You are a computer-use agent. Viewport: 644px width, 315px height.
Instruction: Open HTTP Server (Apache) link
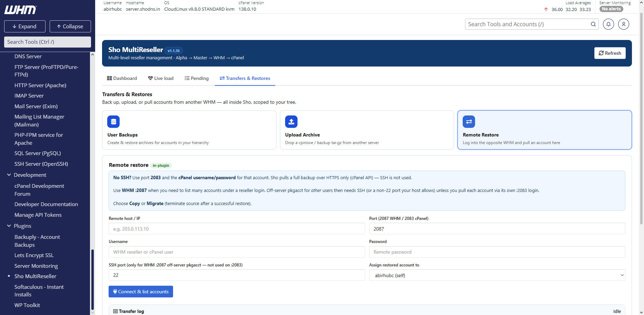click(40, 85)
